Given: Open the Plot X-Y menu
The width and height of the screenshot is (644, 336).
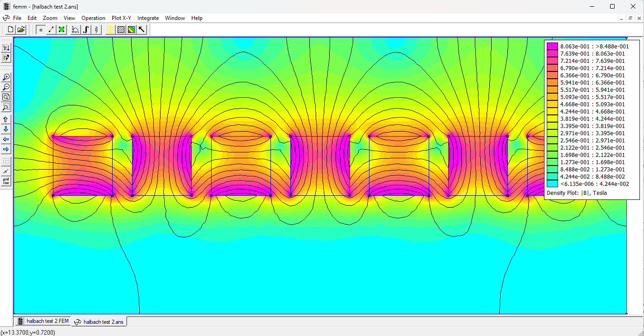Looking at the screenshot, I should pos(121,18).
